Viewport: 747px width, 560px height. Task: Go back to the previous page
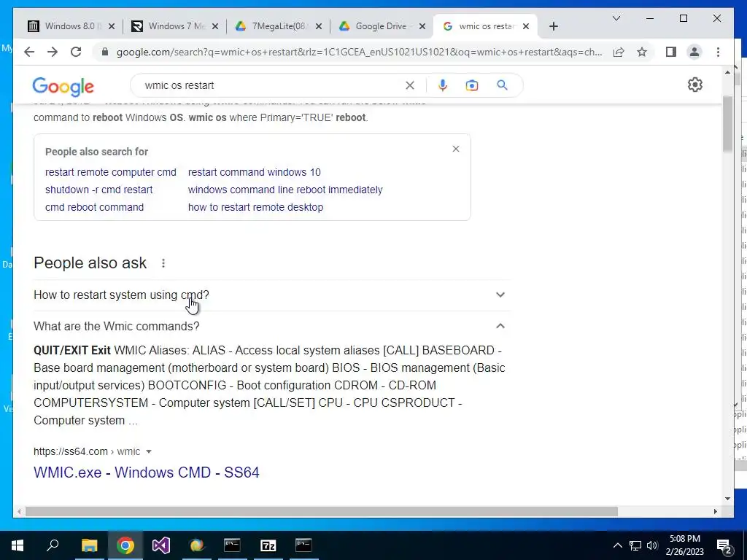(29, 52)
